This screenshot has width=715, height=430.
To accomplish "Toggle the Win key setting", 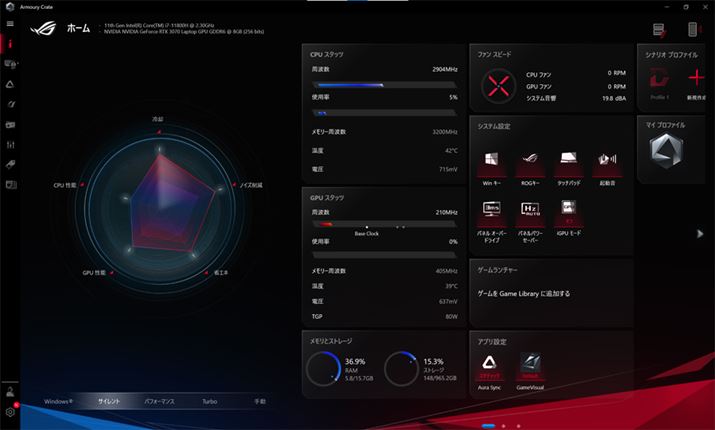I will click(491, 164).
